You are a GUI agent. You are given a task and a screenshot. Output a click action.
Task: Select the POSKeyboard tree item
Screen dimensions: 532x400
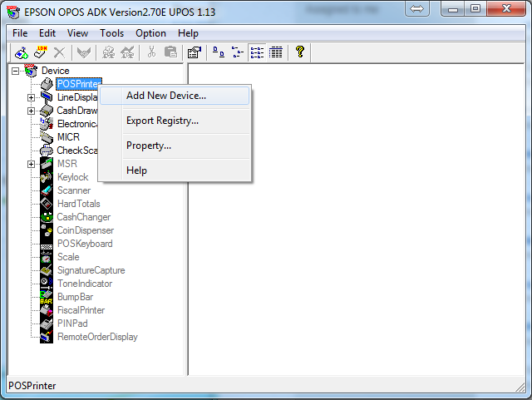[x=85, y=244]
